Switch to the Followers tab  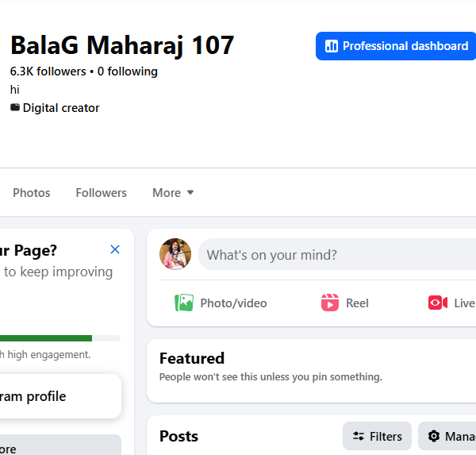tap(101, 193)
